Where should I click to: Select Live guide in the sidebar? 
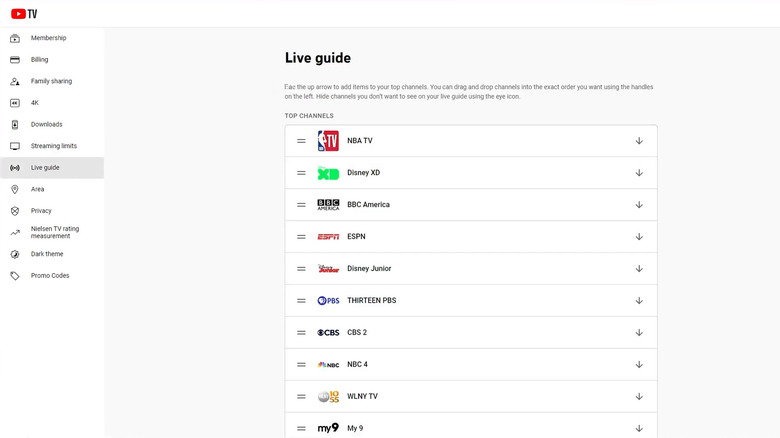(x=52, y=168)
